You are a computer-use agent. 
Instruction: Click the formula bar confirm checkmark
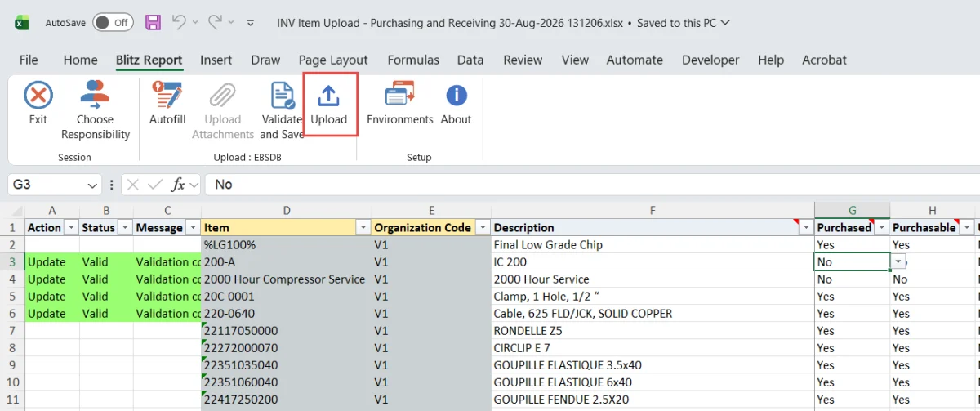(155, 185)
